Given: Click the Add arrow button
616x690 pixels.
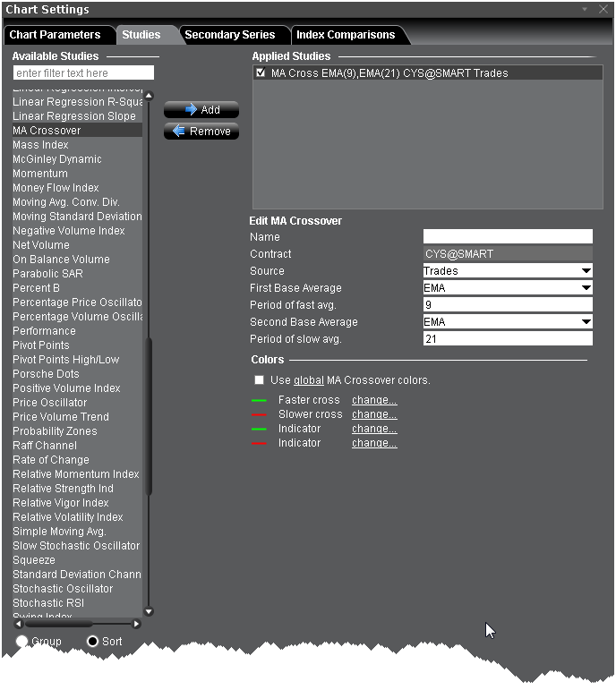Looking at the screenshot, I should pos(201,110).
